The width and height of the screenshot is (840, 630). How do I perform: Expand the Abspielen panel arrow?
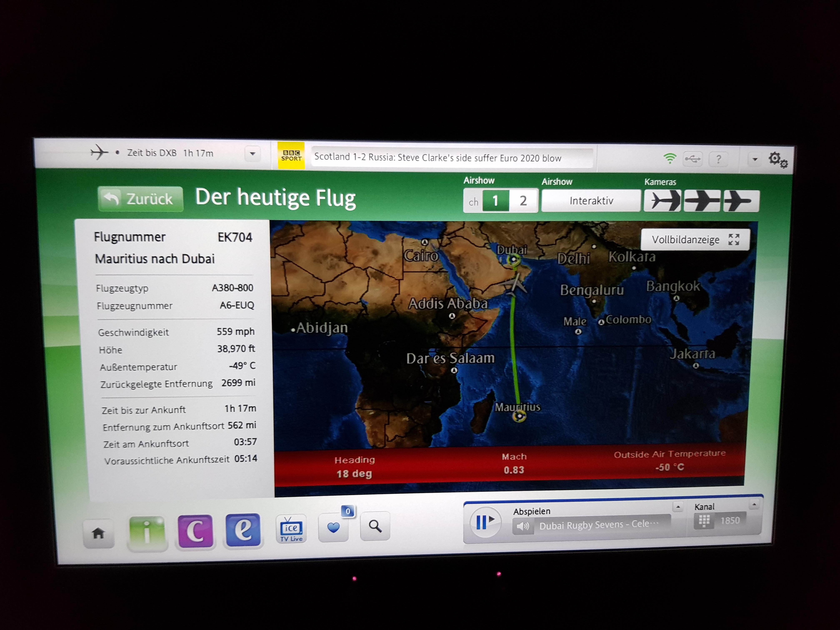[678, 507]
